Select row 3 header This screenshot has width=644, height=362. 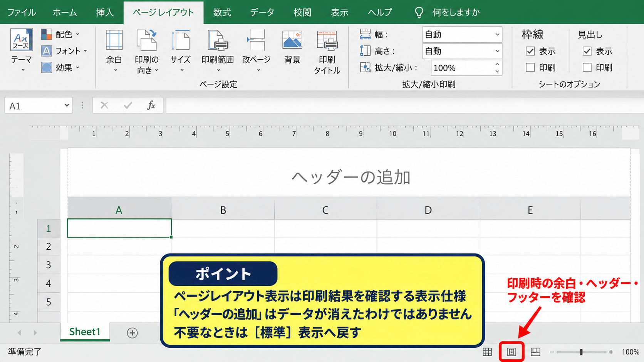click(49, 265)
